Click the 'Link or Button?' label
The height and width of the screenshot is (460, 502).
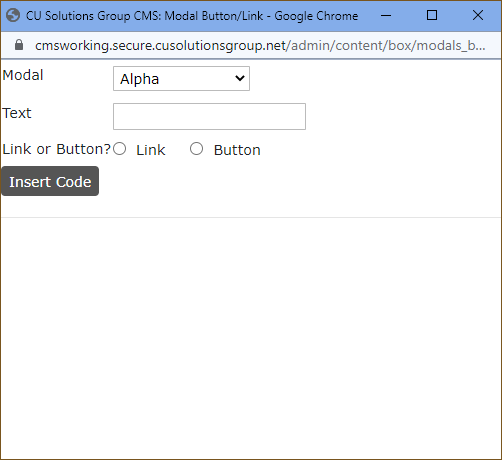click(56, 149)
